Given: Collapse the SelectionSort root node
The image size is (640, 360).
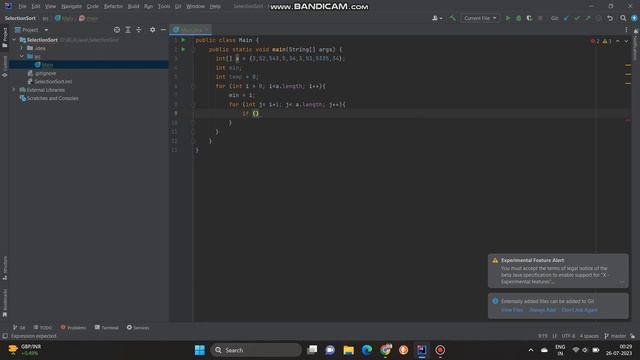Looking at the screenshot, I should coord(14,40).
